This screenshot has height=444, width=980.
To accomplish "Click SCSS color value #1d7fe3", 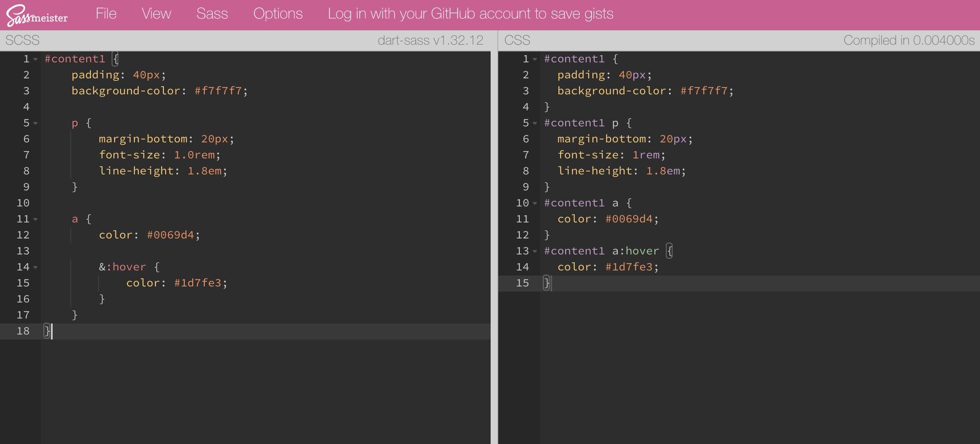I will tap(198, 283).
